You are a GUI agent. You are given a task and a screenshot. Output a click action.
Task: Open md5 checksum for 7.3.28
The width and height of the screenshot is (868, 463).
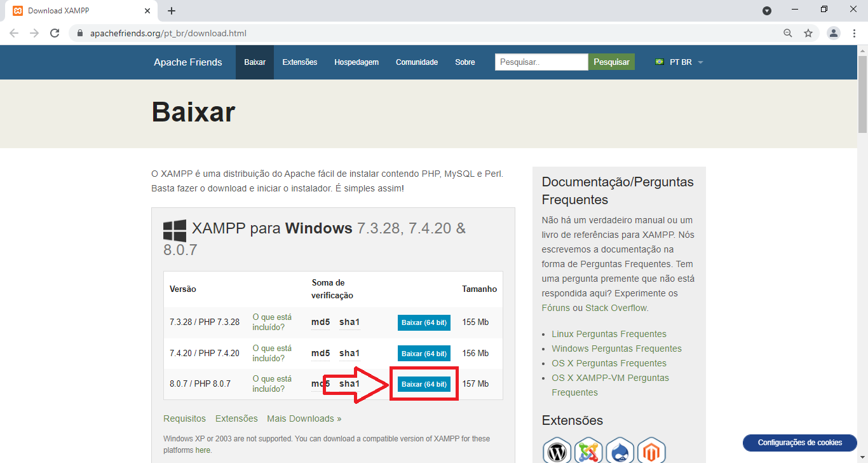coord(321,322)
